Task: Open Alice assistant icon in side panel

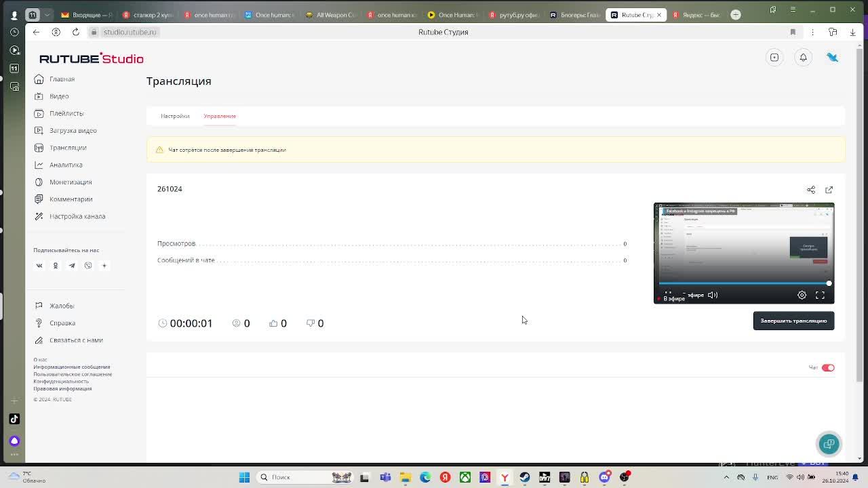Action: (14, 441)
